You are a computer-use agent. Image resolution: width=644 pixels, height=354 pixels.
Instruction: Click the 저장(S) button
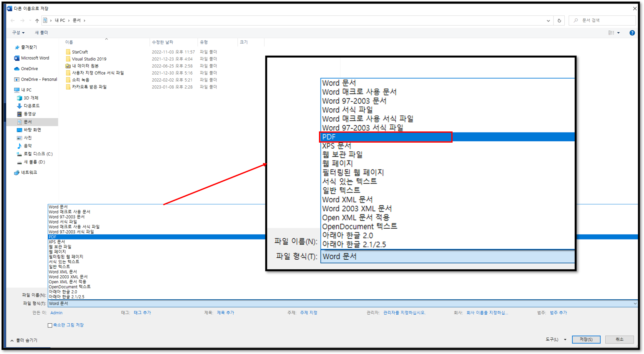(x=586, y=340)
